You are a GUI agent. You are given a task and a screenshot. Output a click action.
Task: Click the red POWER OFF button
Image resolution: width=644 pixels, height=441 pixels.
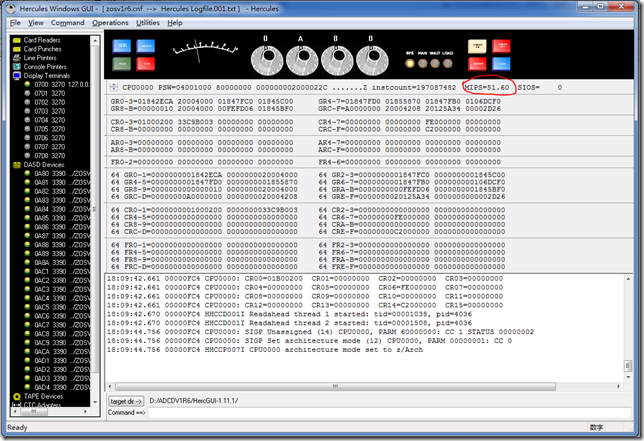501,46
